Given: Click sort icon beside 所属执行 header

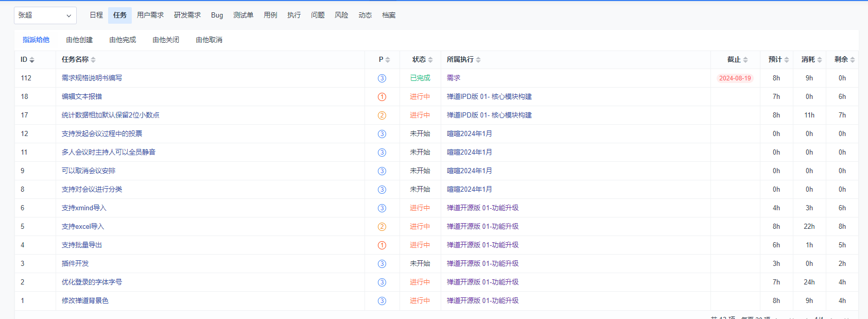Looking at the screenshot, I should tap(478, 60).
